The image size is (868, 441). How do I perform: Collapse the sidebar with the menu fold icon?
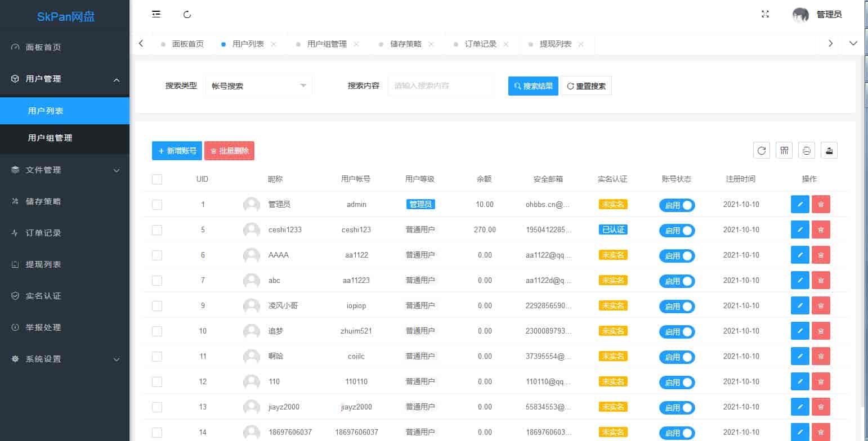tap(156, 15)
